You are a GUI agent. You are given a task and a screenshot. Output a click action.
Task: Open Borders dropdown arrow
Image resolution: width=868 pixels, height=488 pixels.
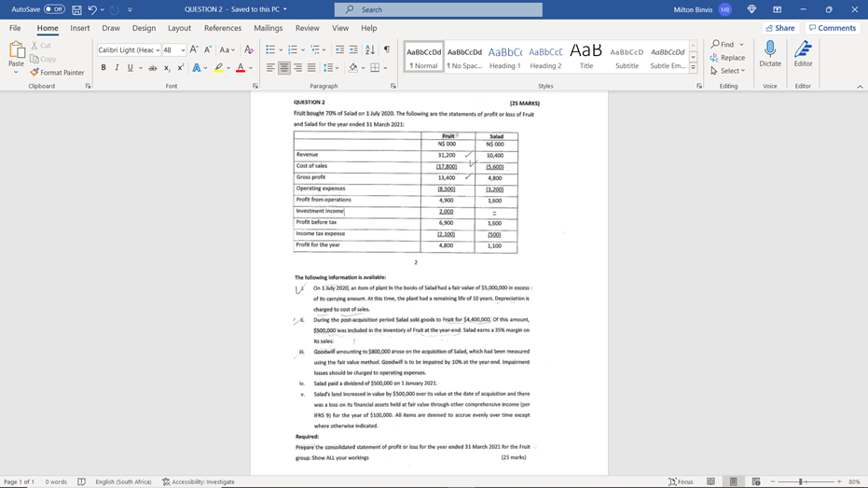click(x=385, y=67)
